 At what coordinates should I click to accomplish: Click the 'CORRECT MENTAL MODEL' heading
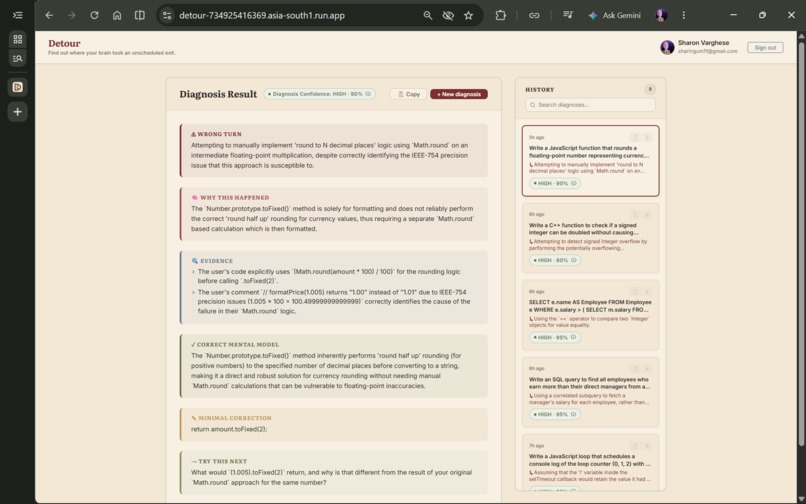tap(238, 345)
